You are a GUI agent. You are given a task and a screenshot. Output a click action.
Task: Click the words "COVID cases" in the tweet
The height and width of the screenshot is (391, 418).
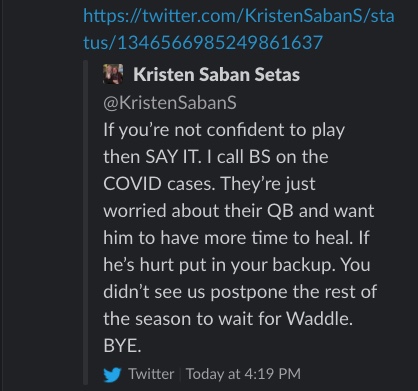(x=159, y=184)
